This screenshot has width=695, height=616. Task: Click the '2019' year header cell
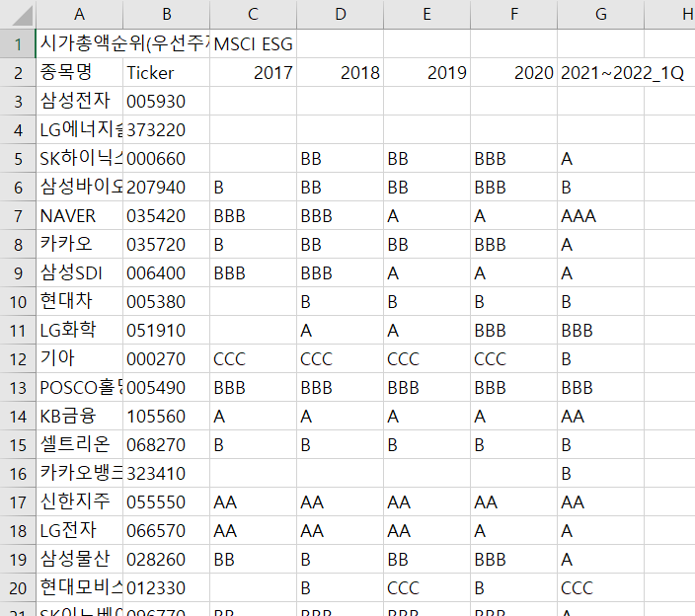[x=426, y=72]
